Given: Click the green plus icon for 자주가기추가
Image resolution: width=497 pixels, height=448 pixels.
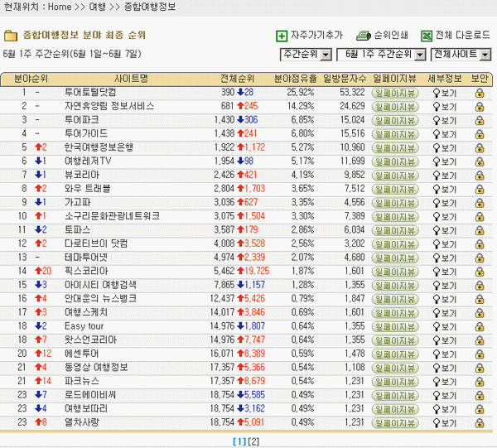Looking at the screenshot, I should click(282, 36).
